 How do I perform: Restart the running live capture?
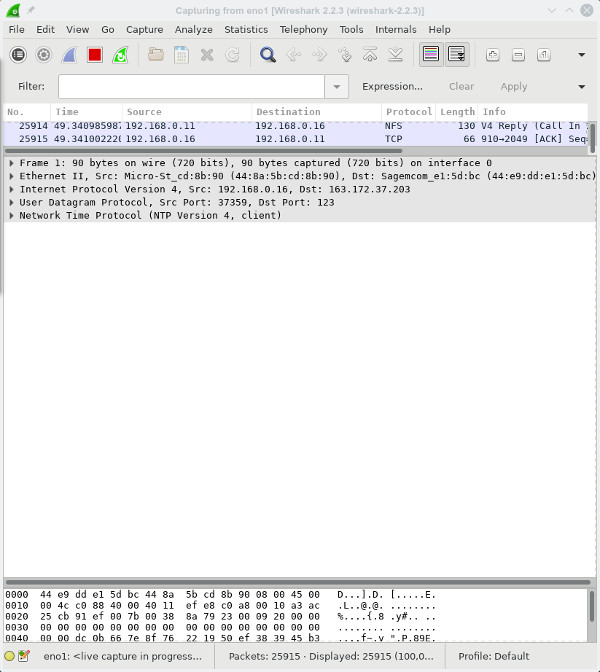[120, 55]
